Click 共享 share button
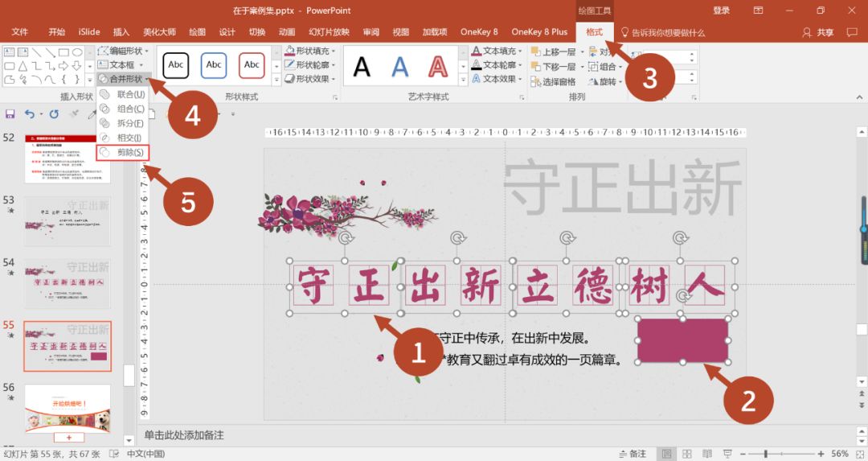 (x=818, y=32)
